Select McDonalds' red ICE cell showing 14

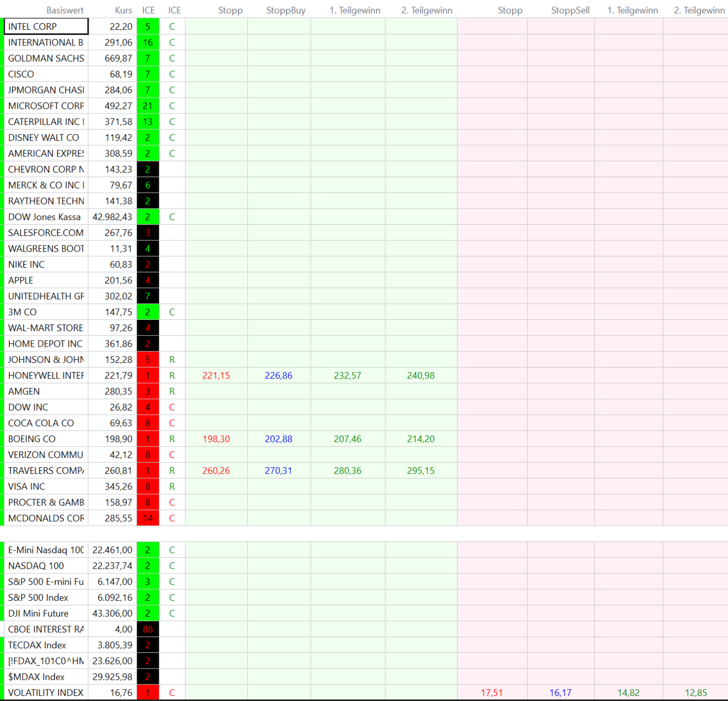click(x=148, y=518)
